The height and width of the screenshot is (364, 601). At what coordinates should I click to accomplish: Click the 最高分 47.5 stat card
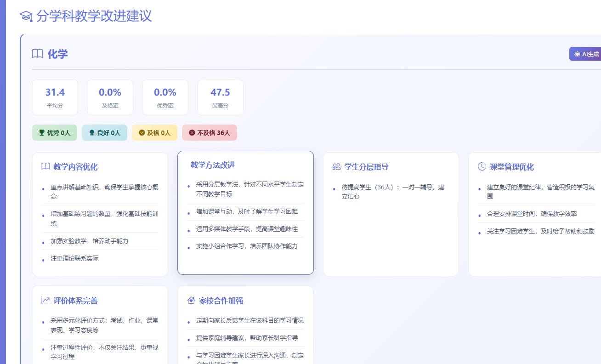pyautogui.click(x=220, y=97)
